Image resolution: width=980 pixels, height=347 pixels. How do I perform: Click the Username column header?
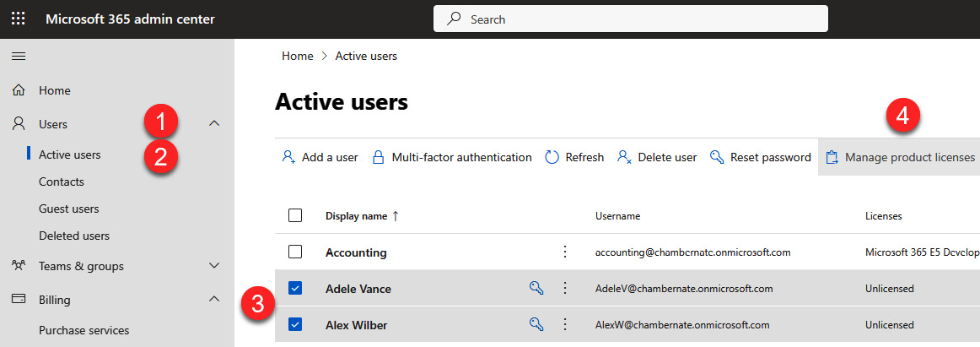click(617, 215)
